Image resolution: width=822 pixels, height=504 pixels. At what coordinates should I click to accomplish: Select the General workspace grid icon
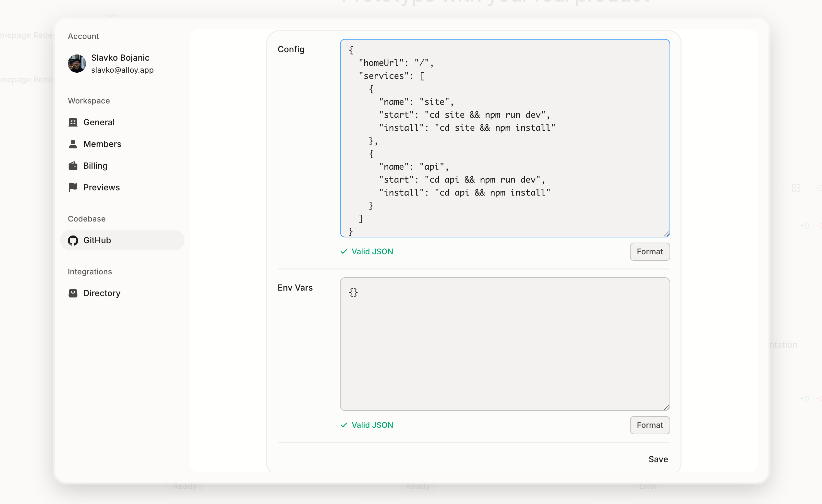coord(73,122)
